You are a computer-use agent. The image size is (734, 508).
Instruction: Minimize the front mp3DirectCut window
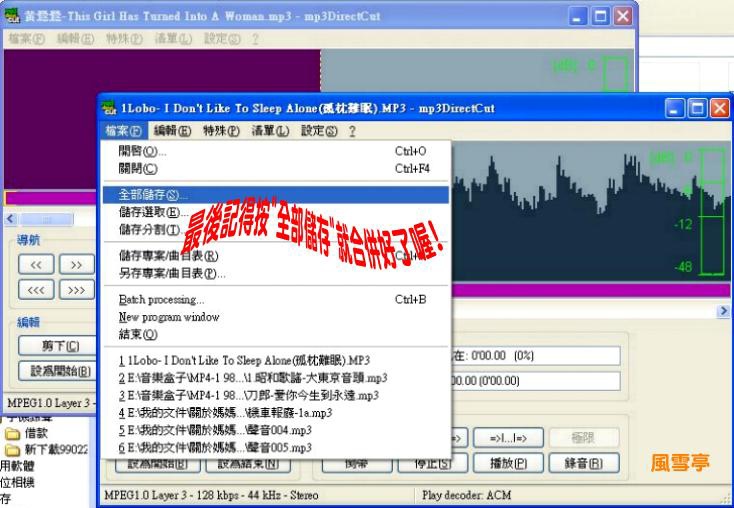pos(674,109)
